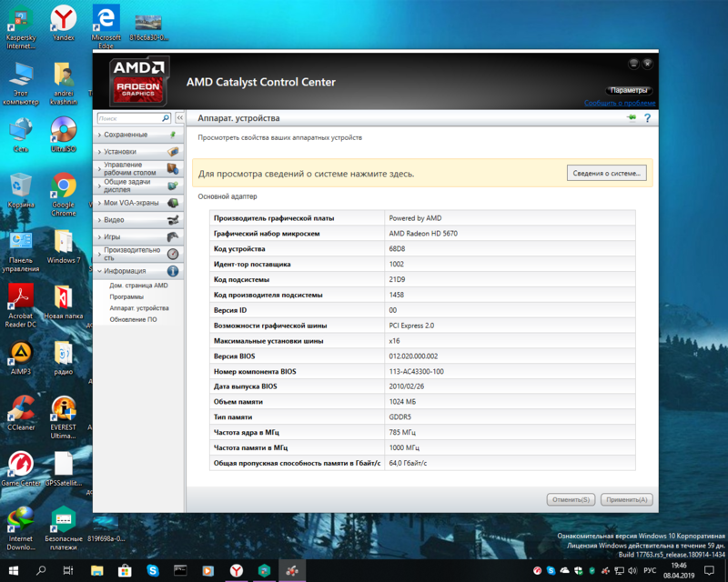
Task: Open help with the question mark icon
Action: coord(647,118)
